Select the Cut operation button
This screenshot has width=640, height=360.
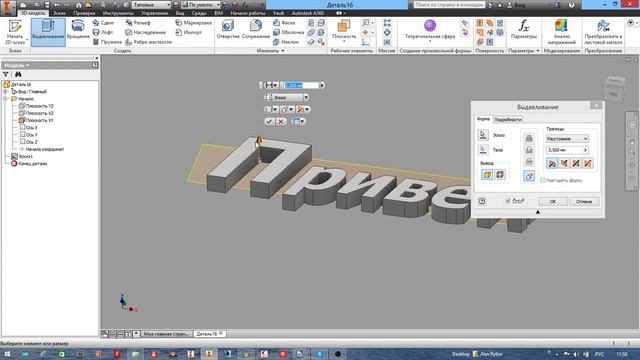pos(529,150)
